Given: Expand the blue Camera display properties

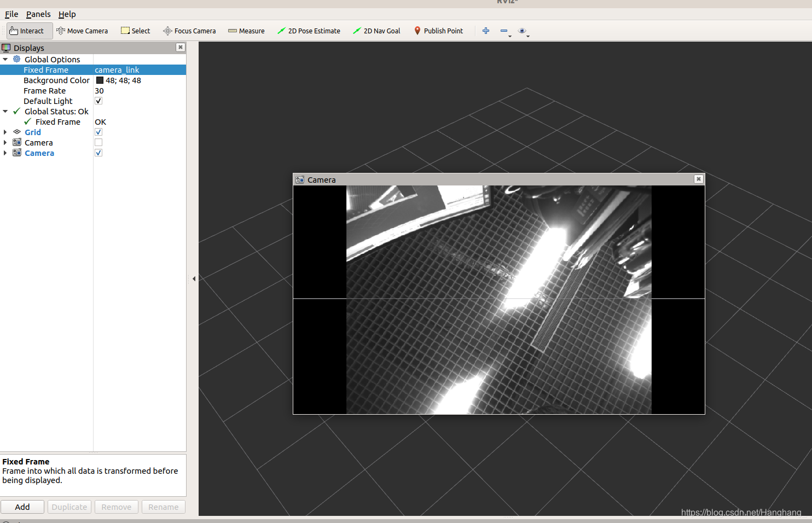Looking at the screenshot, I should (x=5, y=153).
